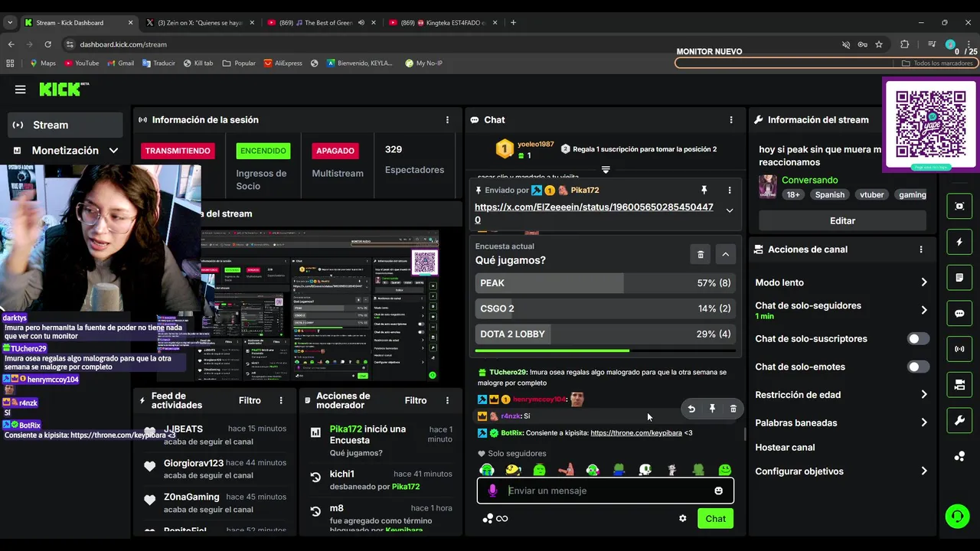Open Chat de solo-seguidores settings arrow
Screen dimensions: 980x551
coord(923,310)
